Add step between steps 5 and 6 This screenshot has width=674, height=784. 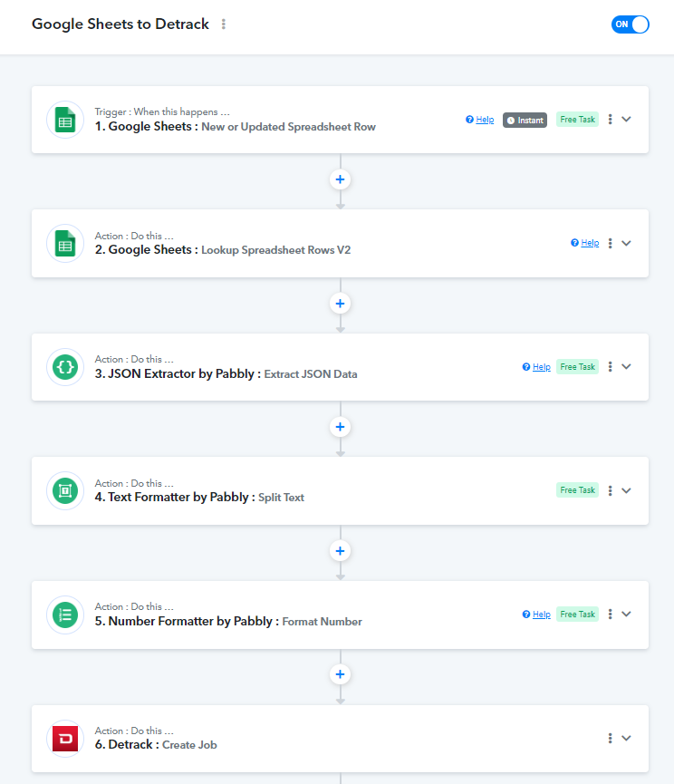click(x=341, y=674)
